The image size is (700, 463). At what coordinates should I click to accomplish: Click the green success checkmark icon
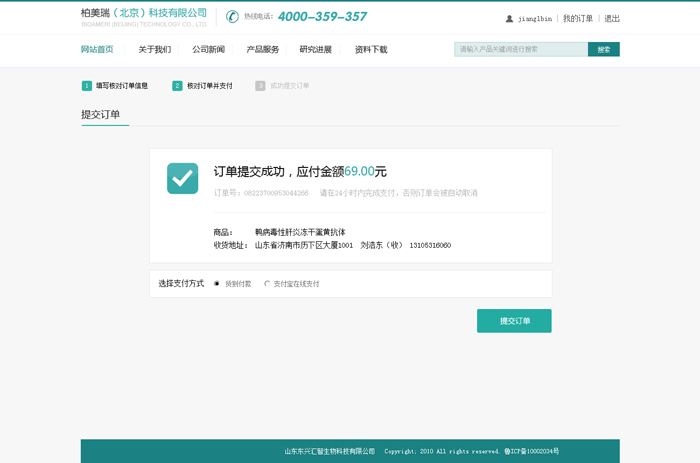click(x=182, y=178)
